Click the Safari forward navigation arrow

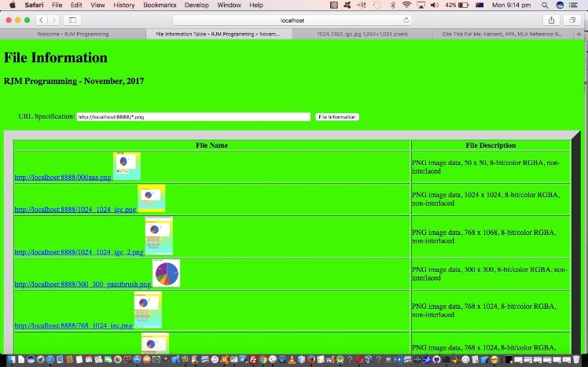point(53,20)
